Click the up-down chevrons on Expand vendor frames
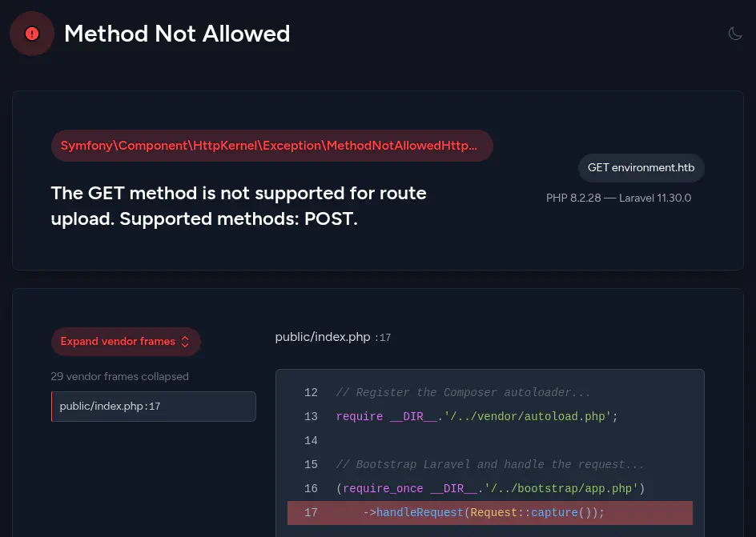Screen dimensions: 756x537 click(x=185, y=342)
